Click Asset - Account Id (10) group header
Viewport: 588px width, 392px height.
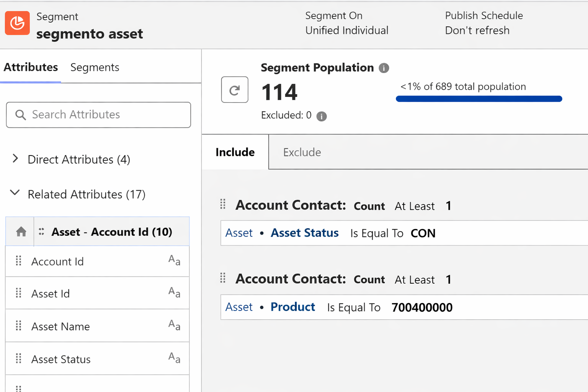click(111, 232)
